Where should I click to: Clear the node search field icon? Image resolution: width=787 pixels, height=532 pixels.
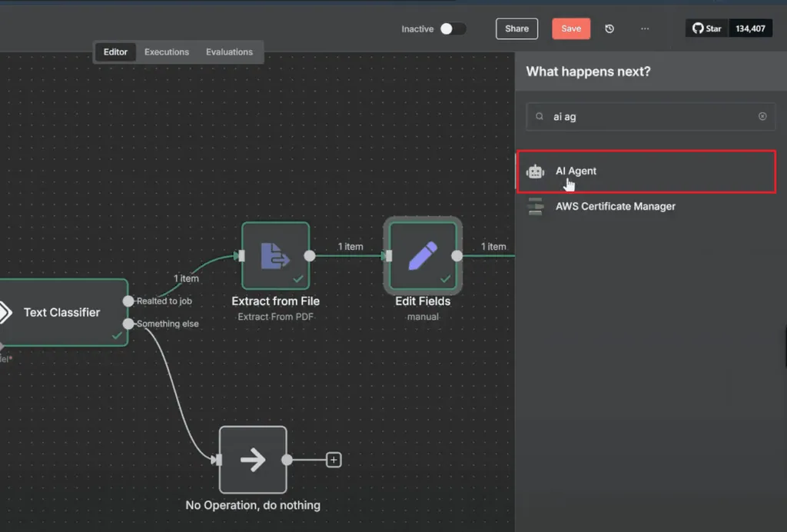762,116
